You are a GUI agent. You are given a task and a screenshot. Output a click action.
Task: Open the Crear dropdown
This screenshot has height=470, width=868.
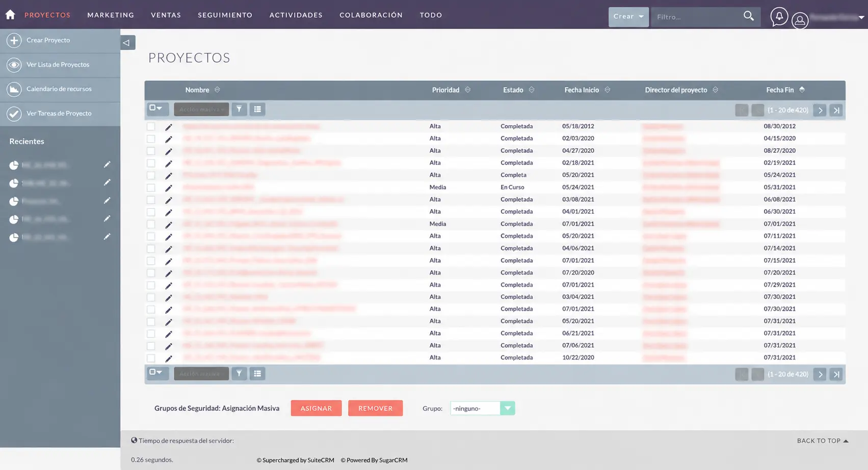coord(628,16)
